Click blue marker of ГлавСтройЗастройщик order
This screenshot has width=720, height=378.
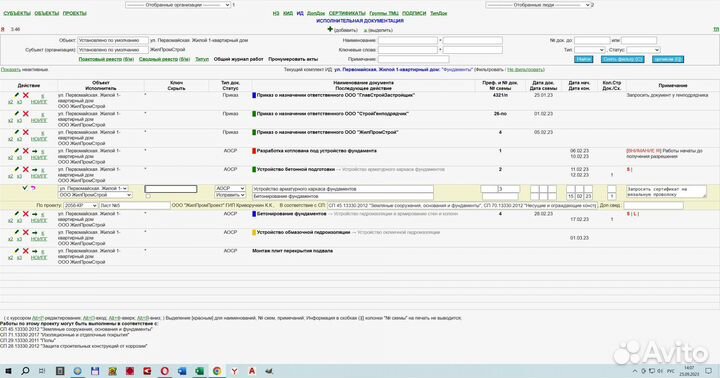[x=254, y=95]
